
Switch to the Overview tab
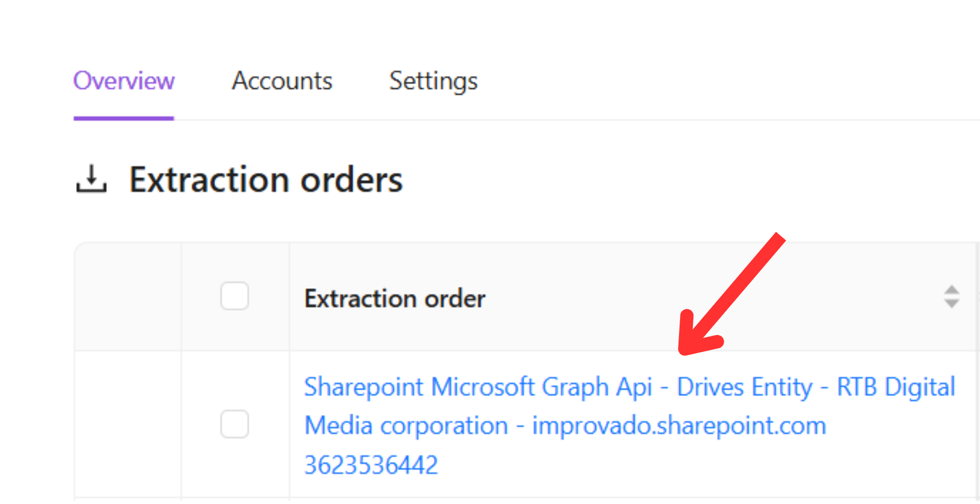[124, 81]
